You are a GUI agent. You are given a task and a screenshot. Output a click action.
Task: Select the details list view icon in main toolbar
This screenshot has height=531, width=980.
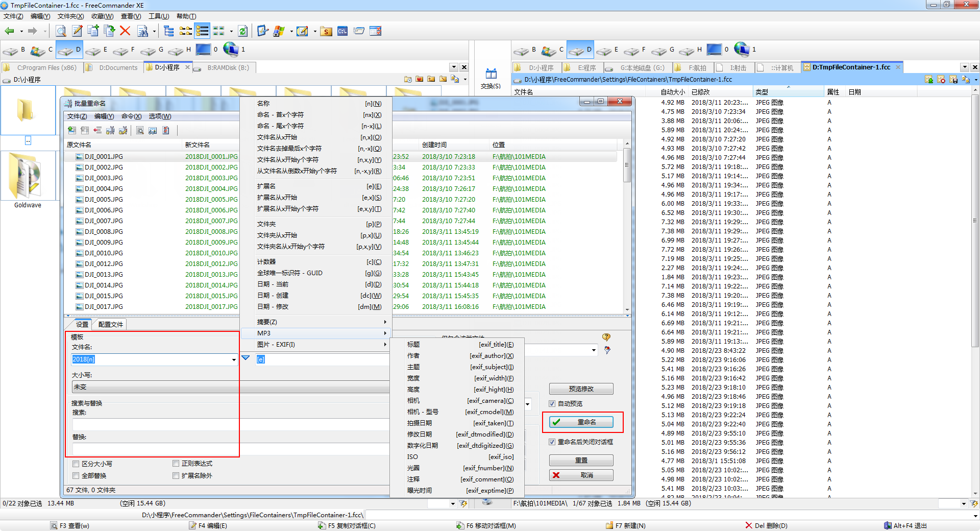tap(202, 31)
